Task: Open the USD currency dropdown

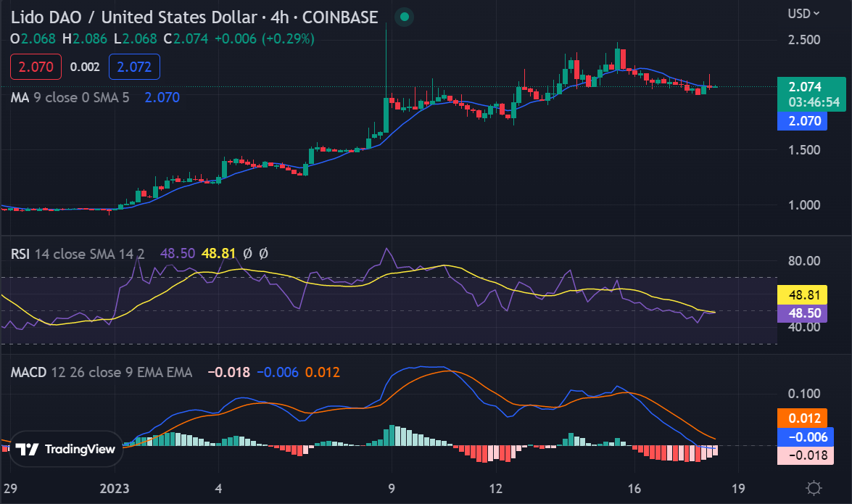Action: click(804, 13)
